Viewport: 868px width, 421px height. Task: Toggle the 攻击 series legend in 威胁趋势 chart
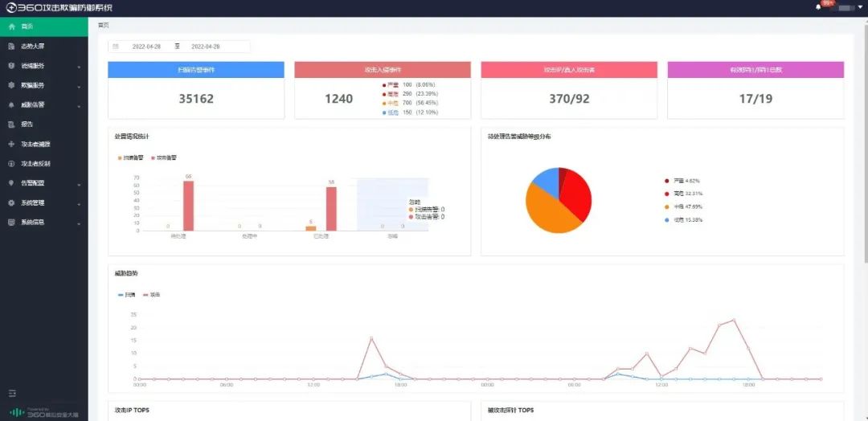(x=151, y=295)
